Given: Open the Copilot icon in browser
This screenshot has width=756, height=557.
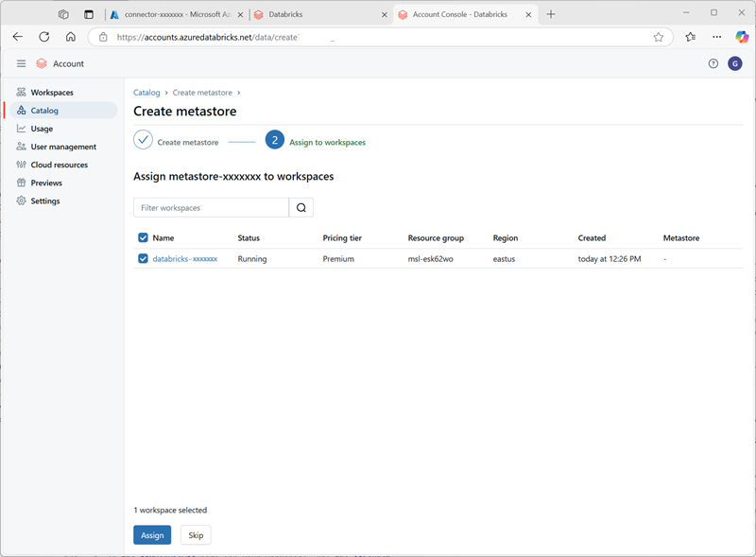Looking at the screenshot, I should (742, 37).
